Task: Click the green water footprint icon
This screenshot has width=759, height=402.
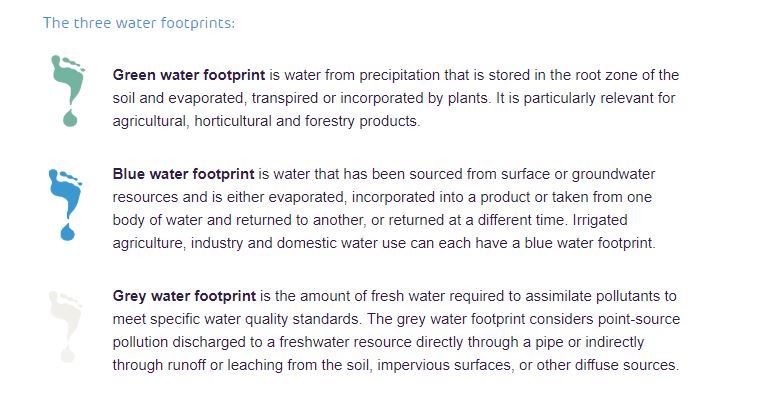Action: [x=65, y=83]
